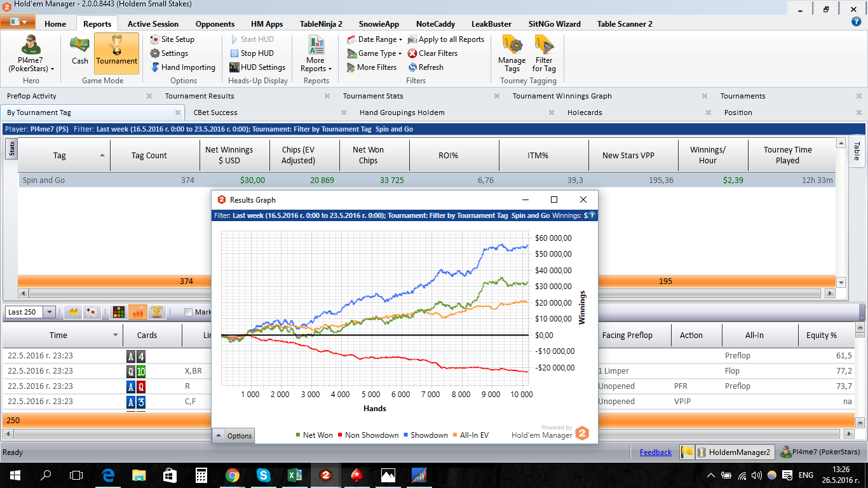Open Hand Importing

183,67
